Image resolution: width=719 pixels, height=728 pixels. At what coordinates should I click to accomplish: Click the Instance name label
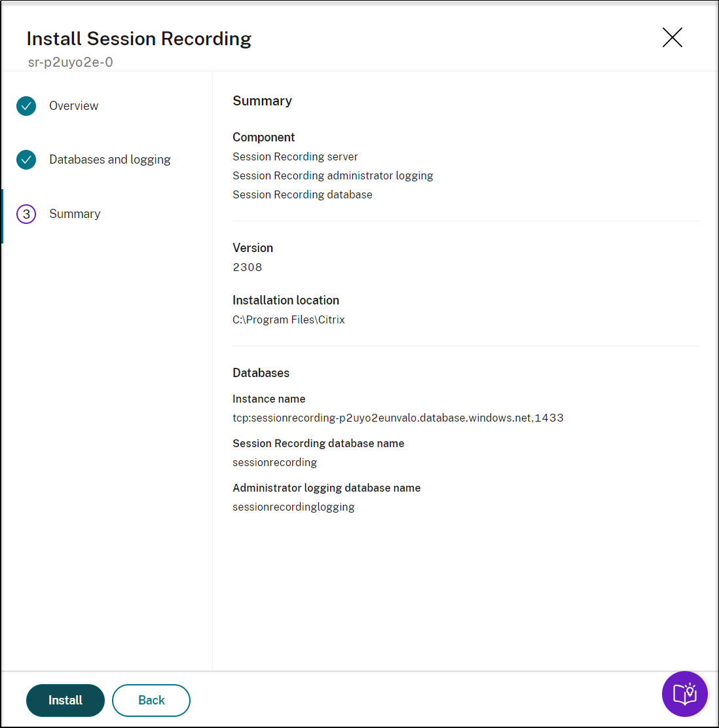click(x=268, y=399)
